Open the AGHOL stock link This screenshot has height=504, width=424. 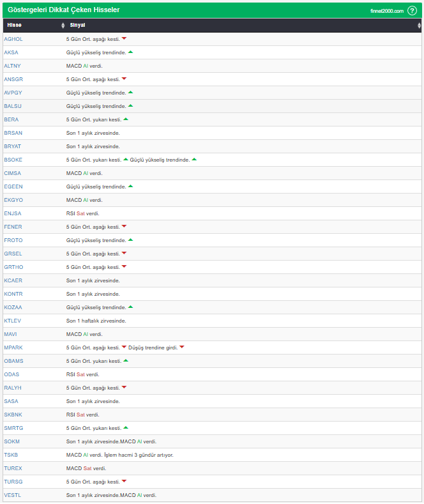13,39
